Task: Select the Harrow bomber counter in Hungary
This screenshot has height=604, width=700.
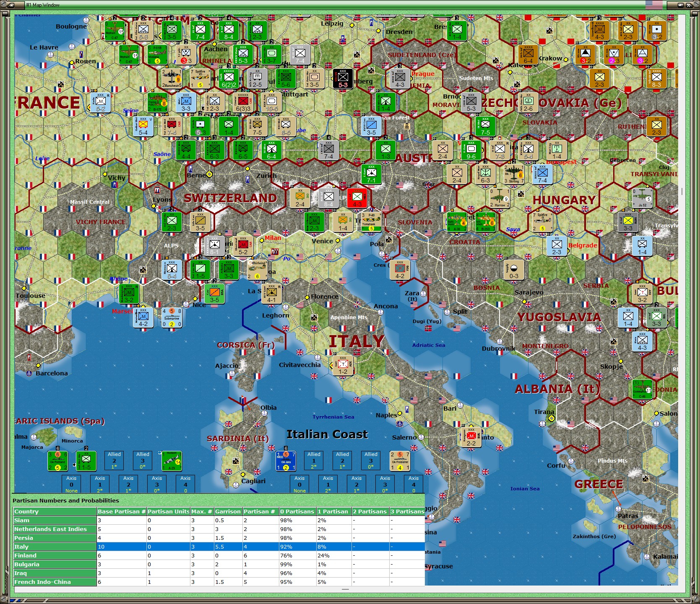Action: coord(500,198)
